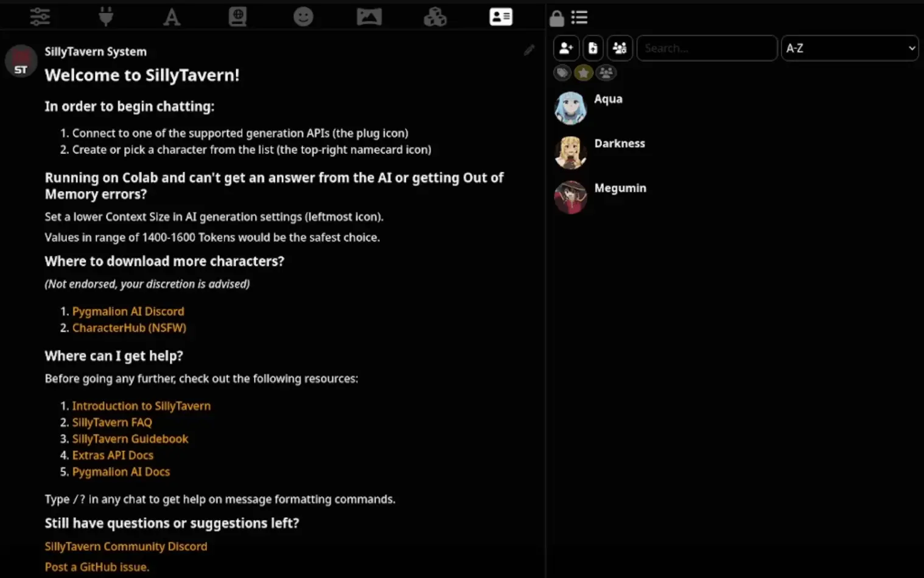This screenshot has height=578, width=924.
Task: Create a new group chat button
Action: pos(620,48)
